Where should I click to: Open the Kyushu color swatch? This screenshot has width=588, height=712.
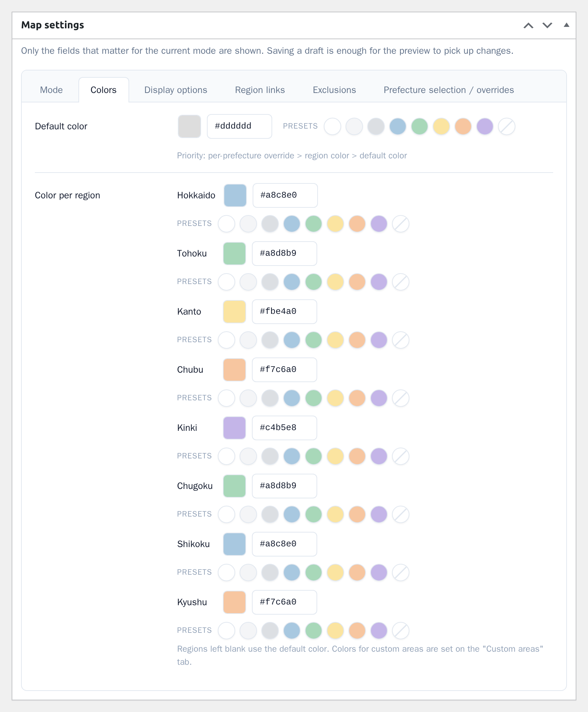point(234,602)
